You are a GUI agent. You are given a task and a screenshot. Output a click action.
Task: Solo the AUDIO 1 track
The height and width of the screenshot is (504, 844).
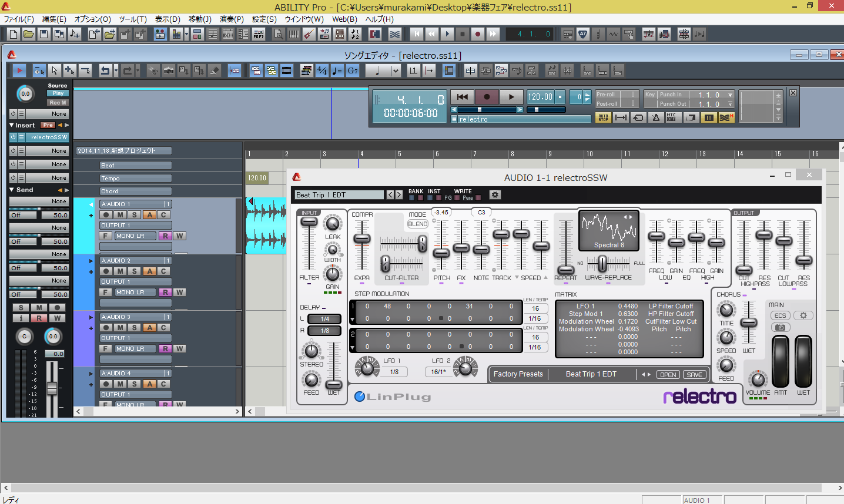coord(135,214)
